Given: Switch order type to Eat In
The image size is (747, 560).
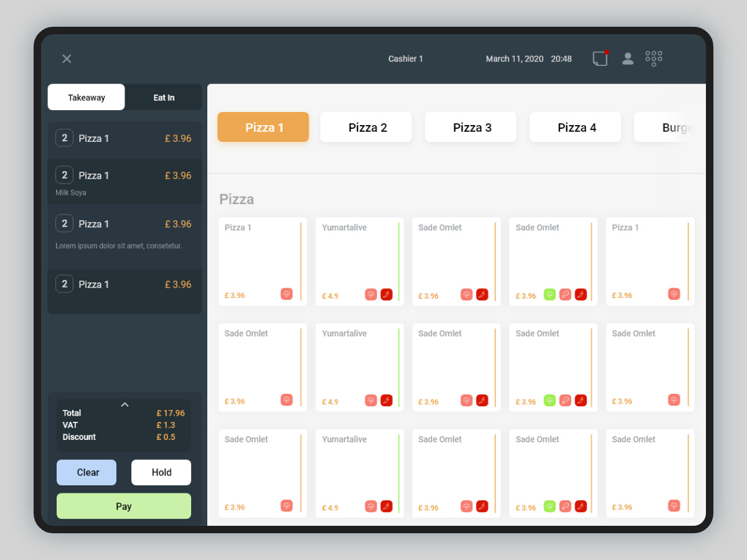Looking at the screenshot, I should pos(164,97).
